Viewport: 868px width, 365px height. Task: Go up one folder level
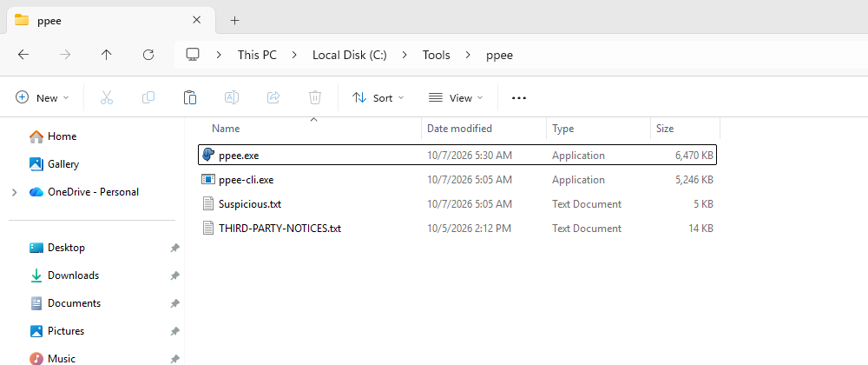[106, 54]
